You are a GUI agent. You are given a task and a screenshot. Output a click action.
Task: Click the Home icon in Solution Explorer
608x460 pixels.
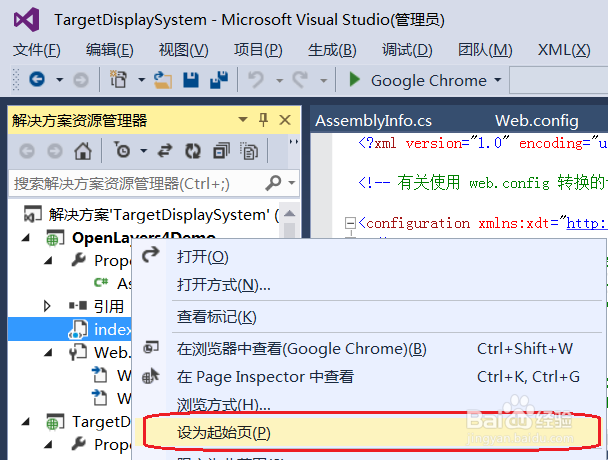83,151
